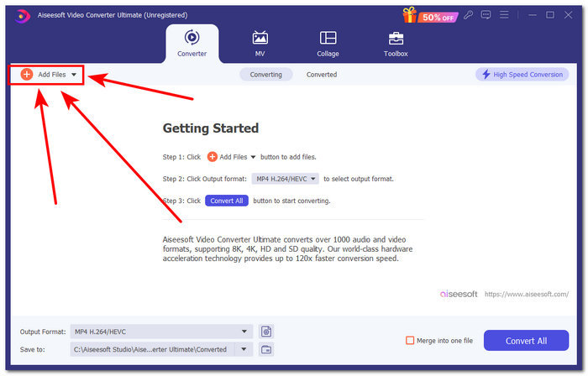The image size is (588, 376).
Task: Enable Merge into one file checkbox
Action: [410, 341]
